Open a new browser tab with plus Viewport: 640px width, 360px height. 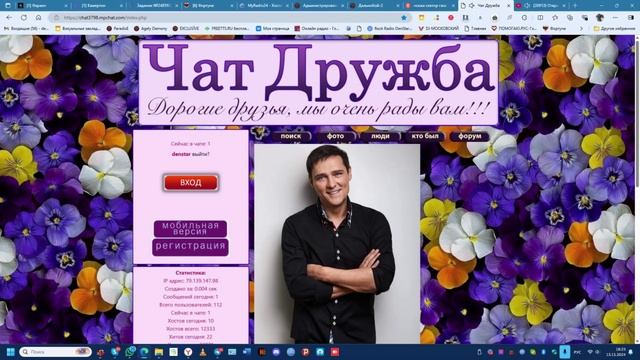tap(575, 6)
